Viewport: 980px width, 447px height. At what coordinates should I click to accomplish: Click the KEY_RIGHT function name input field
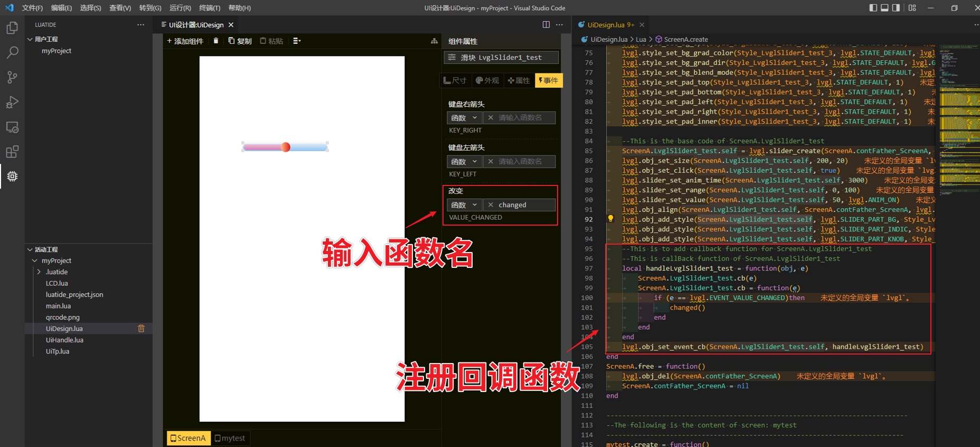(x=519, y=118)
